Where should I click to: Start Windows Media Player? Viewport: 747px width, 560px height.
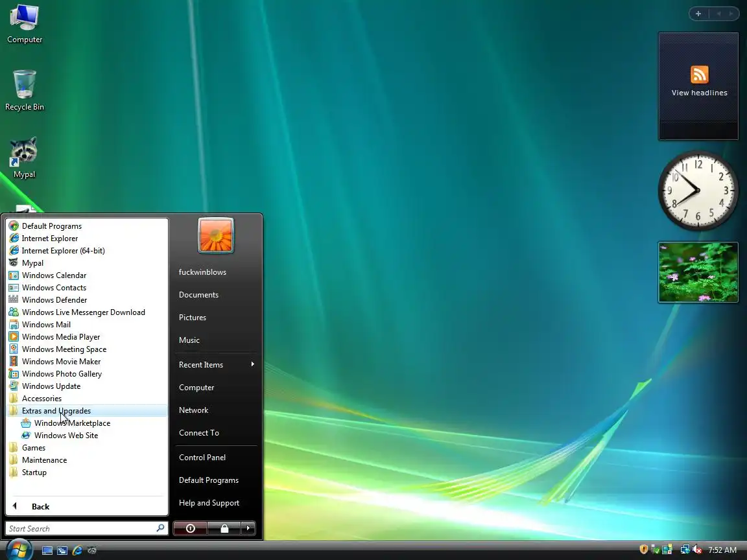pyautogui.click(x=87, y=337)
